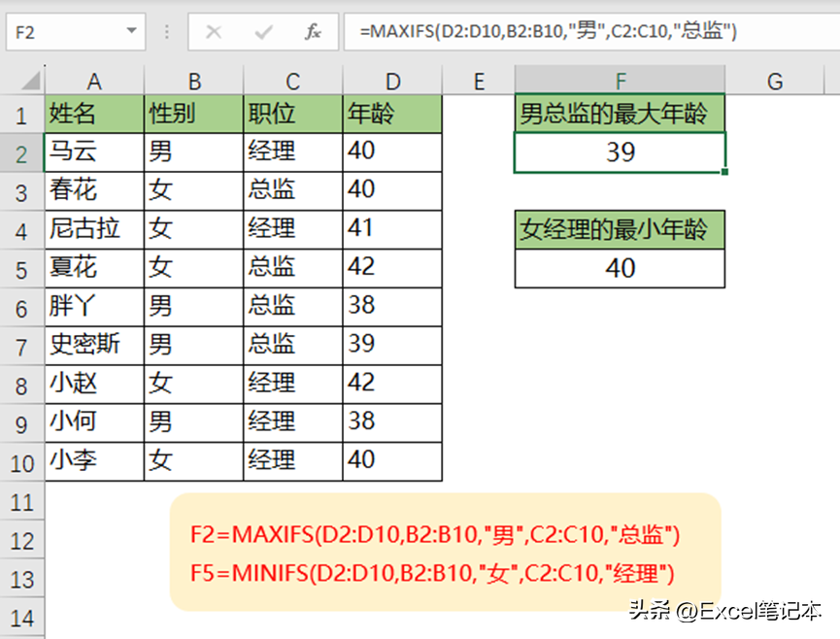Screen dimensions: 840x639
Task: Select the cell containing 夏花
Action: tap(94, 268)
